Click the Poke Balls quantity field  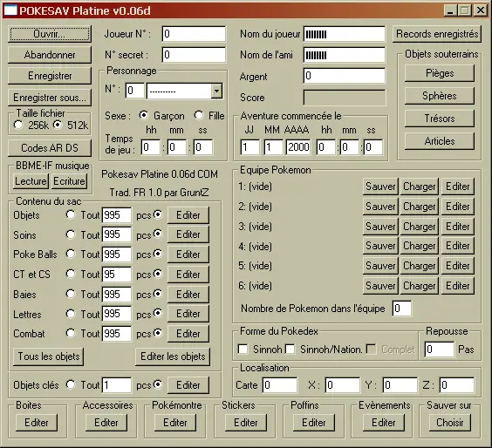[117, 255]
